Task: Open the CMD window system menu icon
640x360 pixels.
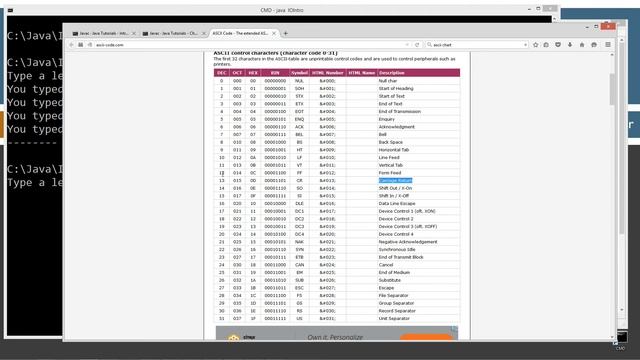Action: [x=11, y=10]
